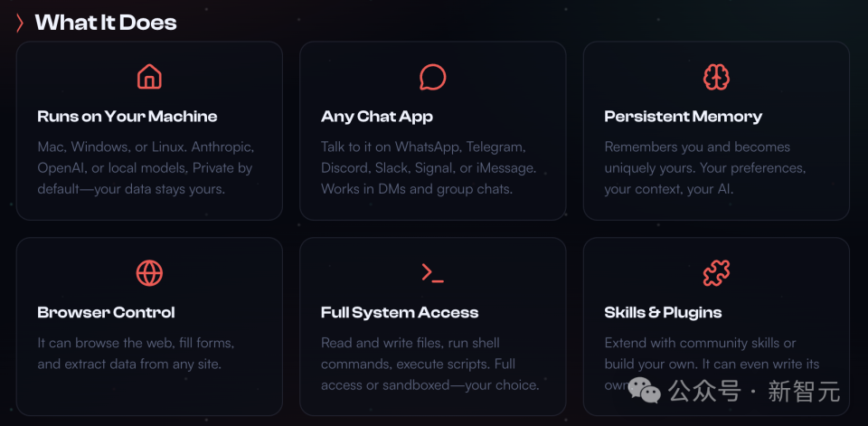Click the terminal prompt icon

[x=433, y=272]
